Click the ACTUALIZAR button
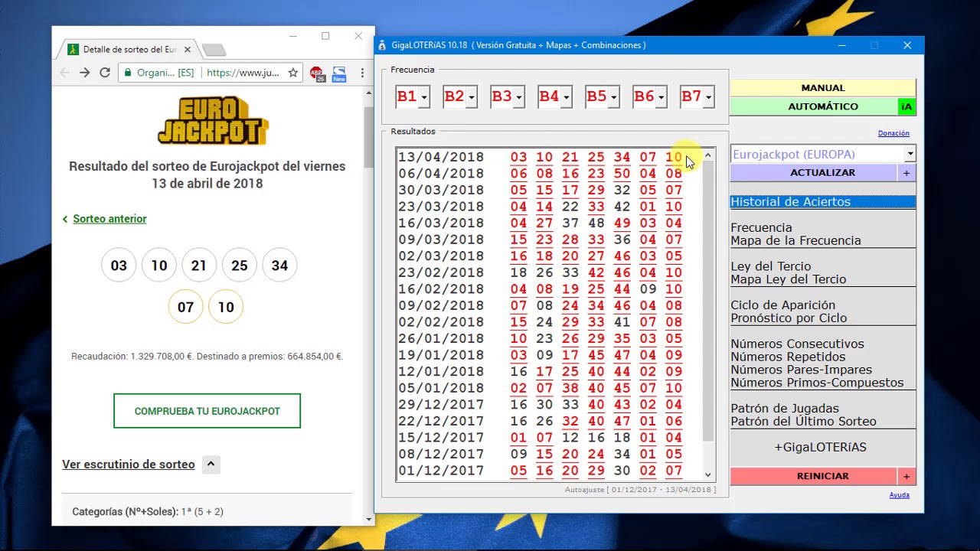Viewport: 980px width, 551px height. coord(813,173)
